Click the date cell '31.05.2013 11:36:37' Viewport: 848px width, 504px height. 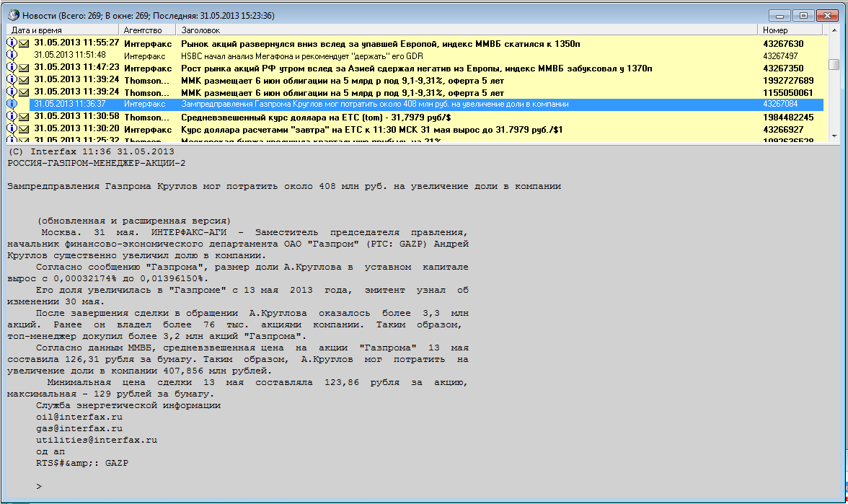(70, 104)
